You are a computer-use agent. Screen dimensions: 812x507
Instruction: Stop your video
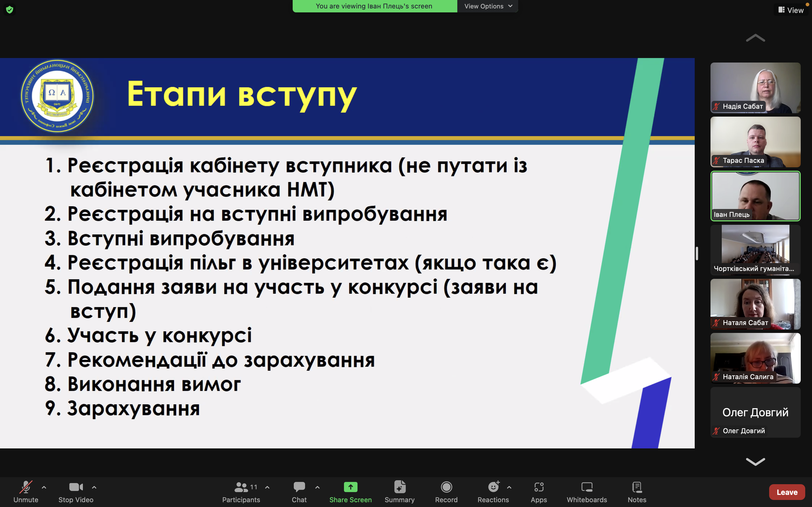pyautogui.click(x=76, y=492)
